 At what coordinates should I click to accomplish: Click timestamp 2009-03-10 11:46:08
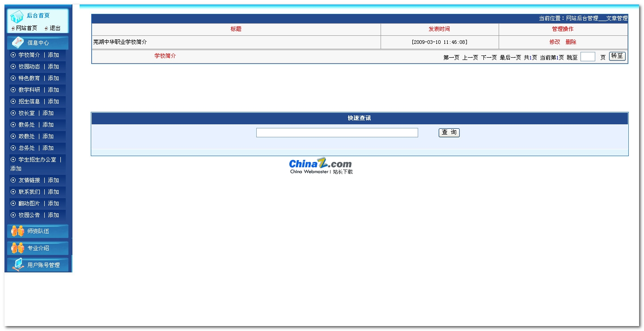coord(439,42)
